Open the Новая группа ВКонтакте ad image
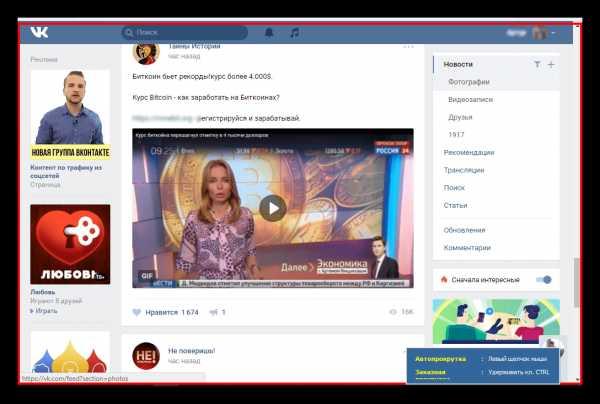The width and height of the screenshot is (600, 404). click(x=70, y=114)
